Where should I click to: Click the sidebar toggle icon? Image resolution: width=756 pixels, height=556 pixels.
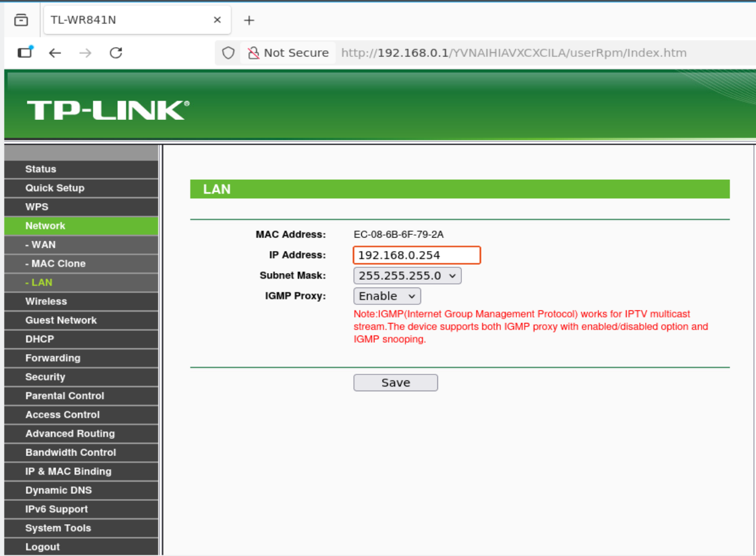coord(25,53)
